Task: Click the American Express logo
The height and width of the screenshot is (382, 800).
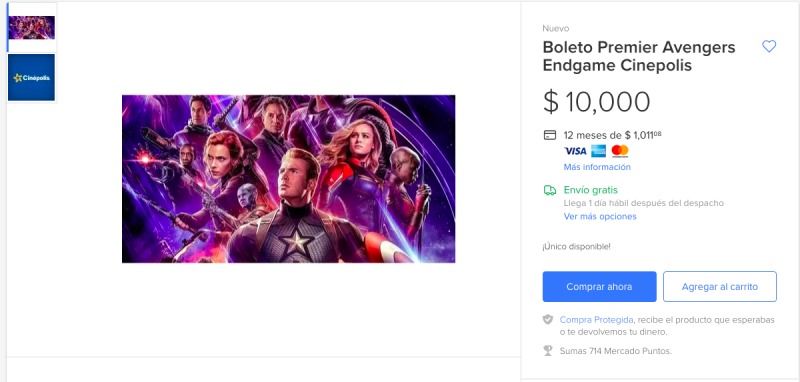Action: pyautogui.click(x=598, y=151)
